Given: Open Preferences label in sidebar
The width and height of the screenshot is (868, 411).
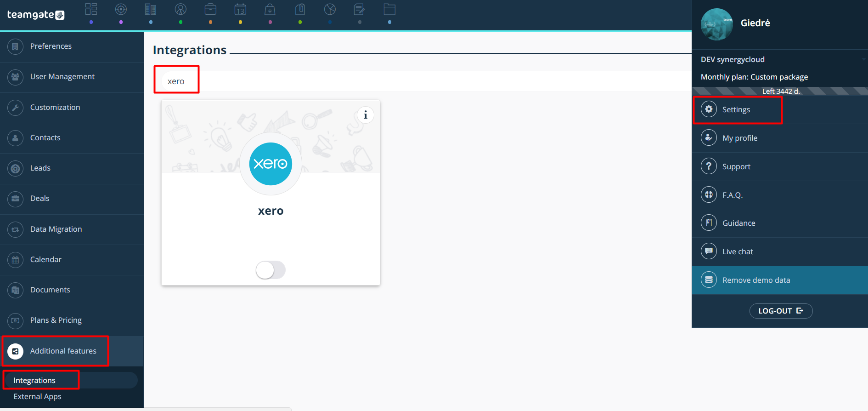Looking at the screenshot, I should (x=51, y=46).
